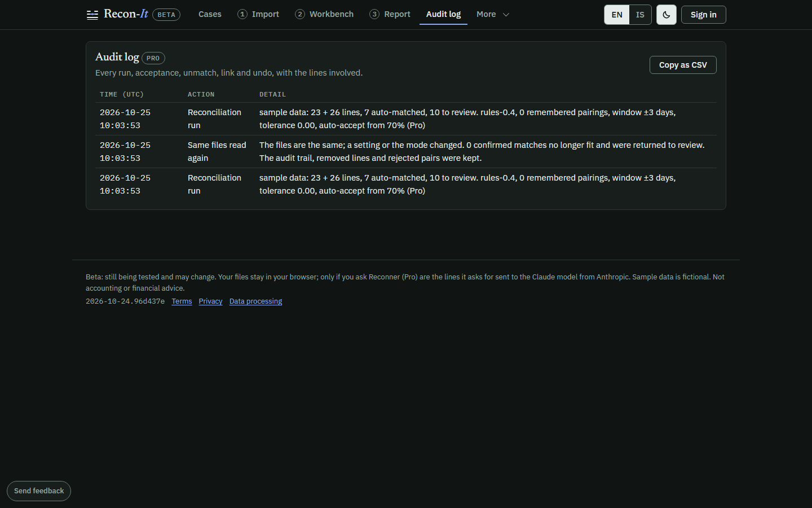Click the TIME (UTC) column header
Image resolution: width=812 pixels, height=508 pixels.
point(122,94)
